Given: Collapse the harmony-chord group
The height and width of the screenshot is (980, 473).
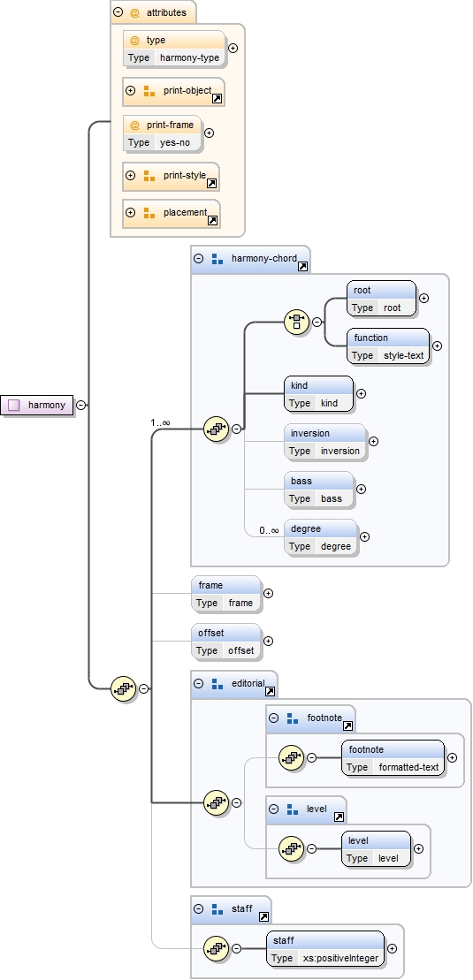Looking at the screenshot, I should [198, 259].
